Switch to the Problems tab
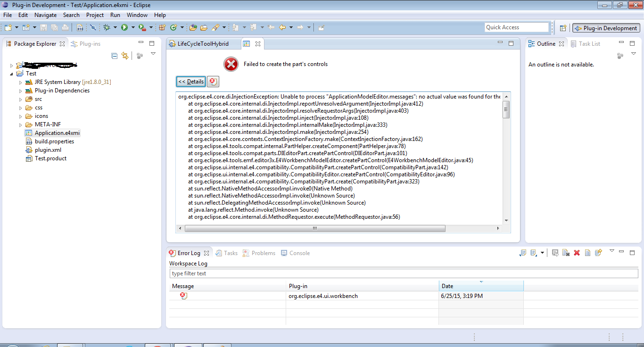 [259, 253]
